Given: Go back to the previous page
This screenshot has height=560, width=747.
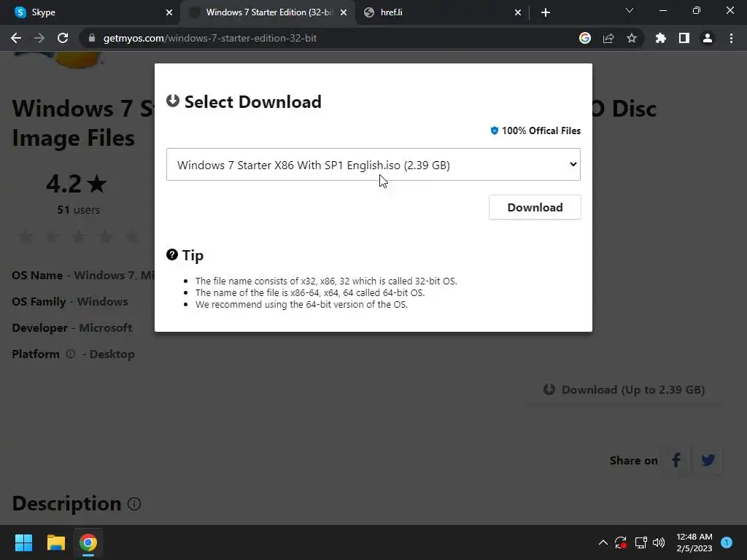Looking at the screenshot, I should [x=16, y=38].
